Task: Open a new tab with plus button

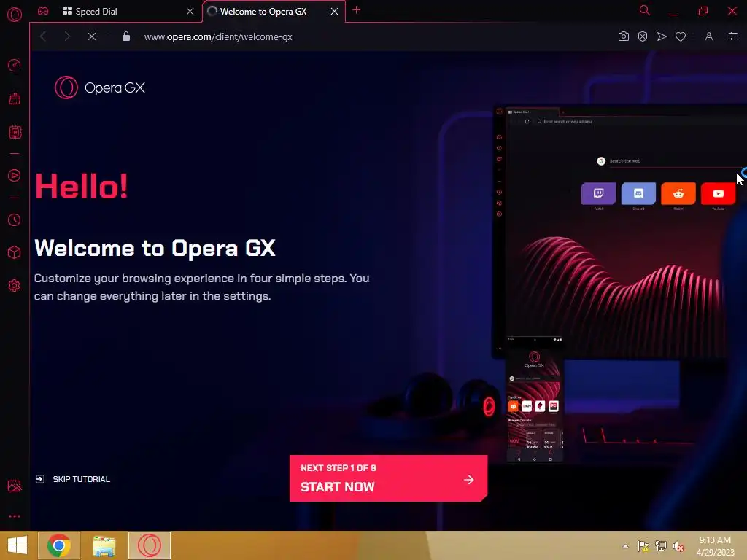Action: [356, 10]
